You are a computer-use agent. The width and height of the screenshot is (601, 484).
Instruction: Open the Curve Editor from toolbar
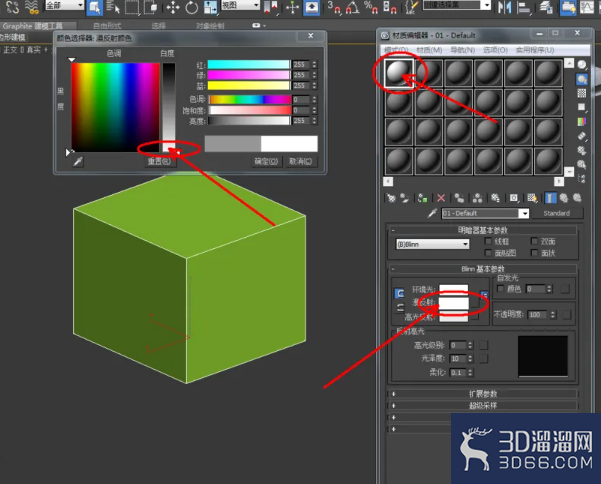tap(587, 8)
